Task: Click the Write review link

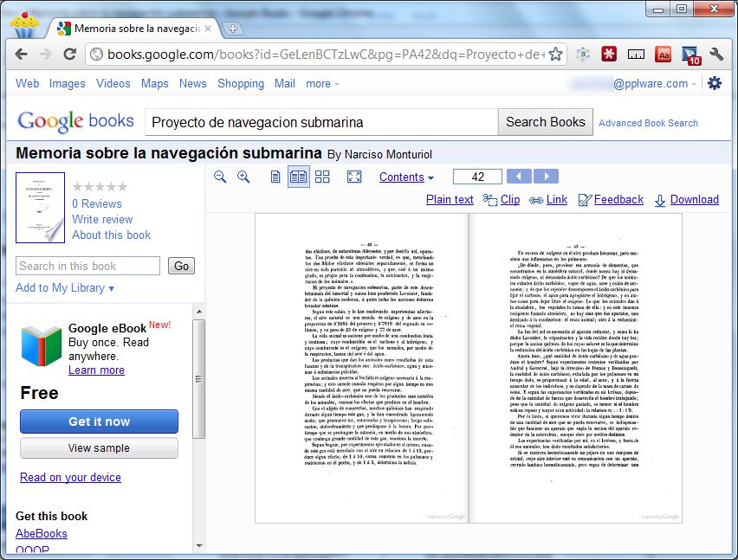Action: click(102, 219)
